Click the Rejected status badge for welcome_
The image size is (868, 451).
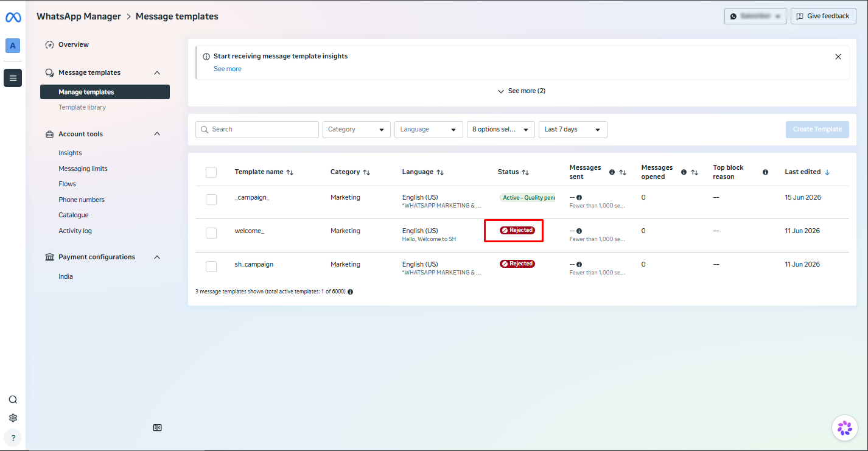pyautogui.click(x=517, y=231)
